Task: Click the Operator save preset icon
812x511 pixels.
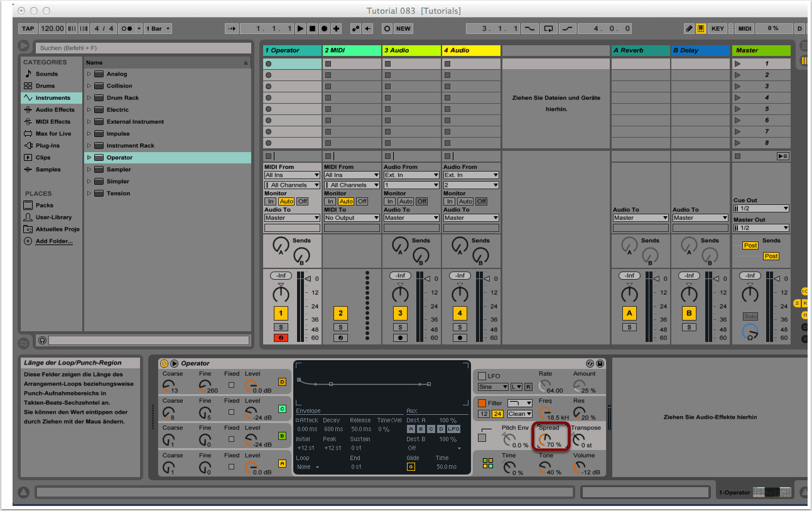Action: tap(600, 363)
